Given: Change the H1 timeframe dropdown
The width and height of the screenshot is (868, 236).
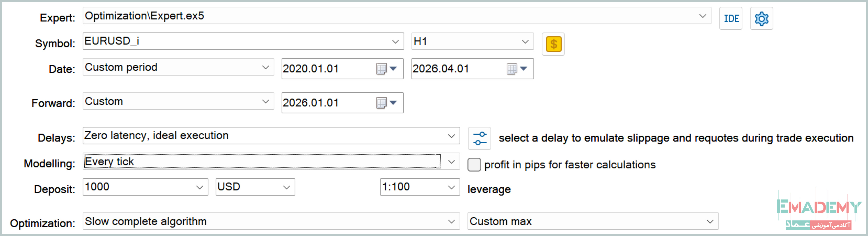Looking at the screenshot, I should [x=472, y=41].
